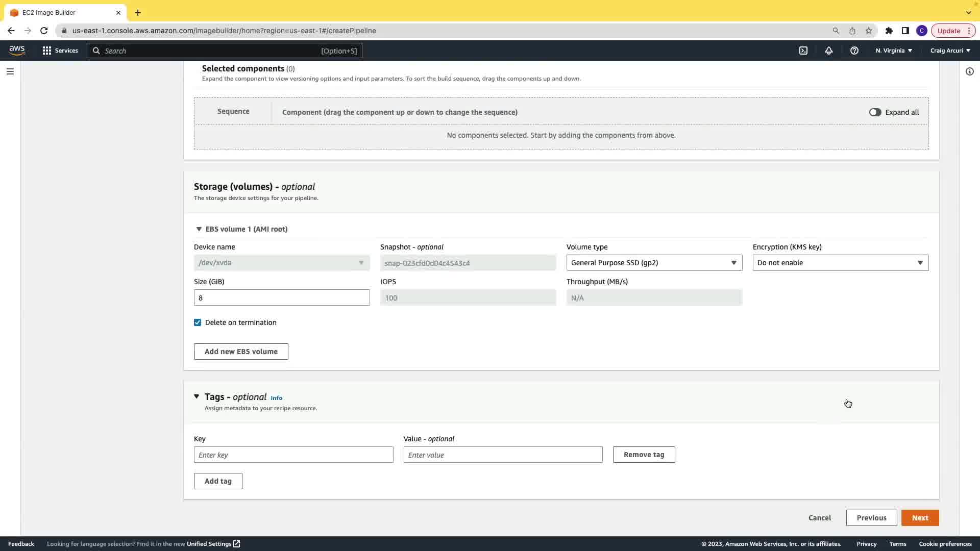
Task: Open the notifications bell icon
Action: (829, 51)
